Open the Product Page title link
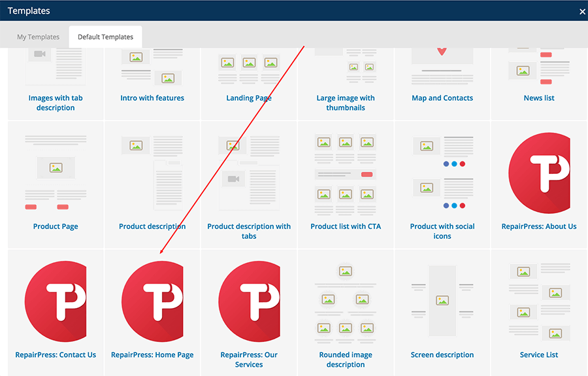Screen dimensions: 588x376 pyautogui.click(x=56, y=227)
